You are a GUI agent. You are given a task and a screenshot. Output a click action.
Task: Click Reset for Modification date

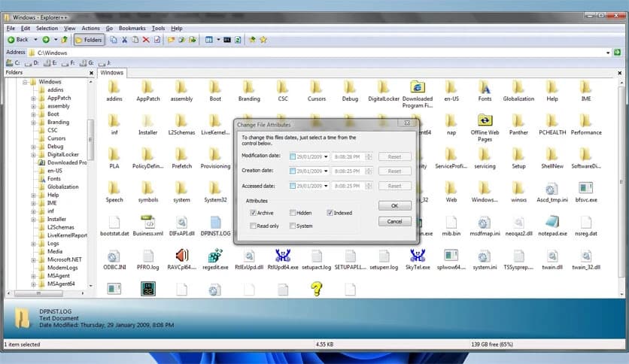click(x=395, y=156)
